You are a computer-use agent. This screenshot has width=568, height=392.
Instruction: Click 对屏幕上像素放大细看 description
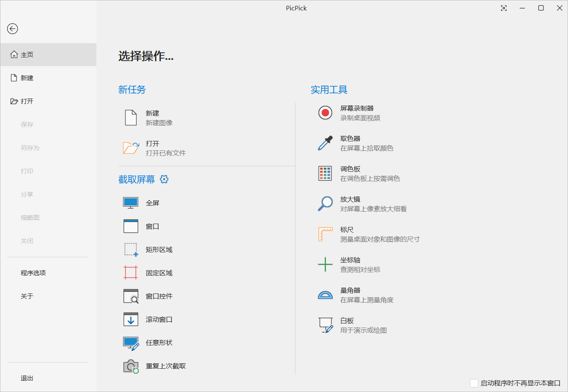click(x=374, y=209)
